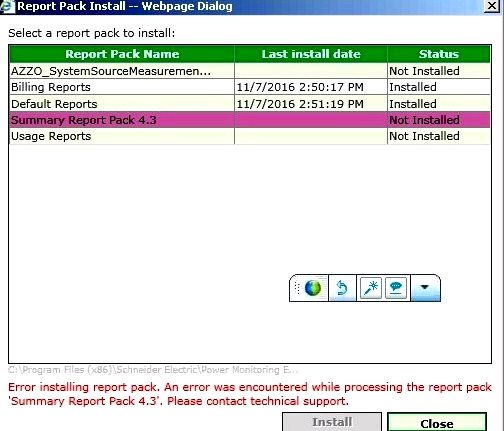This screenshot has height=431, width=504.
Task: Click the Close button
Action: click(x=437, y=423)
